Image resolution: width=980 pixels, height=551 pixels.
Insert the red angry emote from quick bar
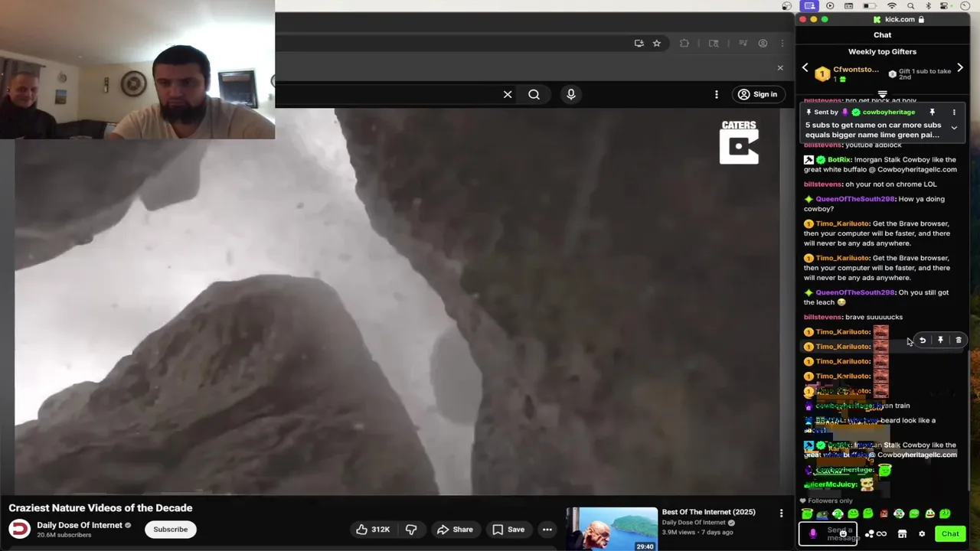click(884, 514)
